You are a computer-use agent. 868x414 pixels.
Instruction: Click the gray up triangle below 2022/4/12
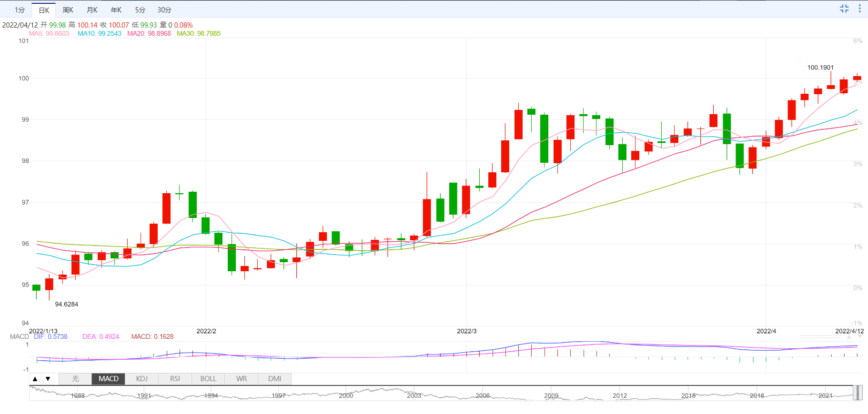(848, 336)
